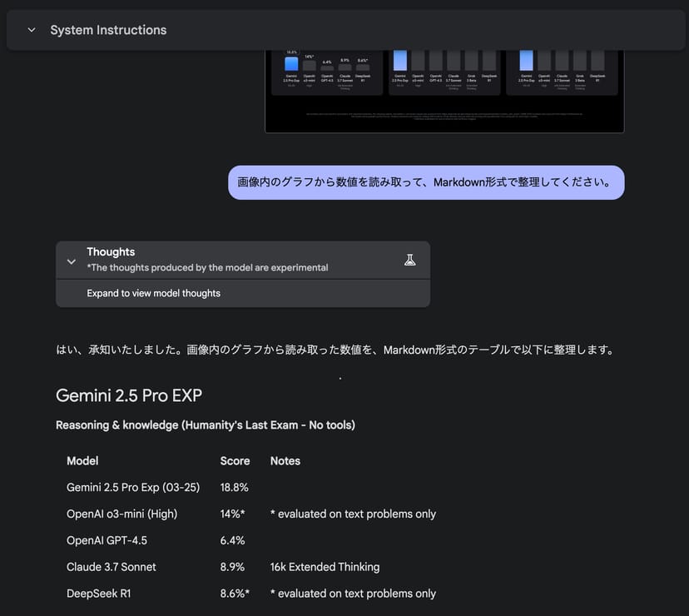Click the Score column header
The image size is (689, 616).
tap(235, 460)
